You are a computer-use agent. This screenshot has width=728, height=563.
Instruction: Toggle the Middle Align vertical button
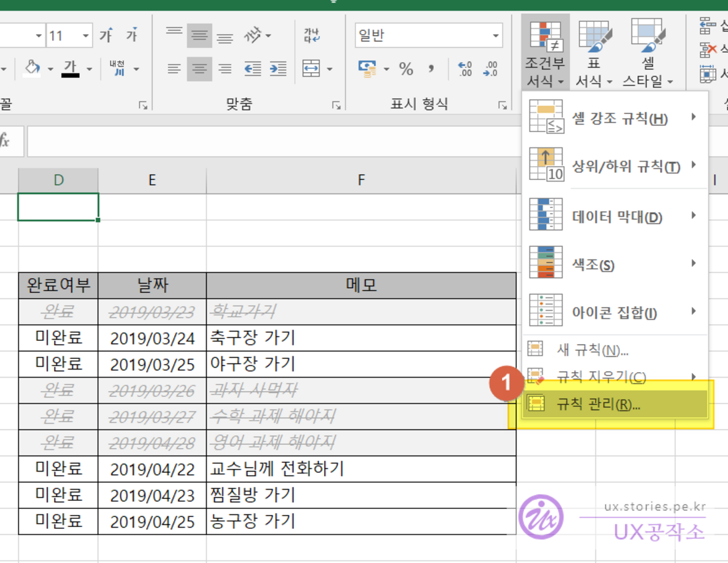click(199, 35)
